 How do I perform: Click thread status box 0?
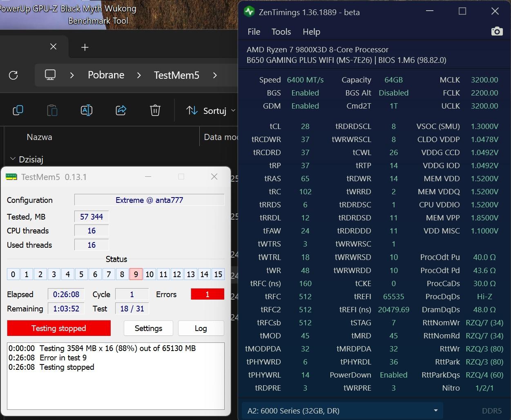(13, 274)
